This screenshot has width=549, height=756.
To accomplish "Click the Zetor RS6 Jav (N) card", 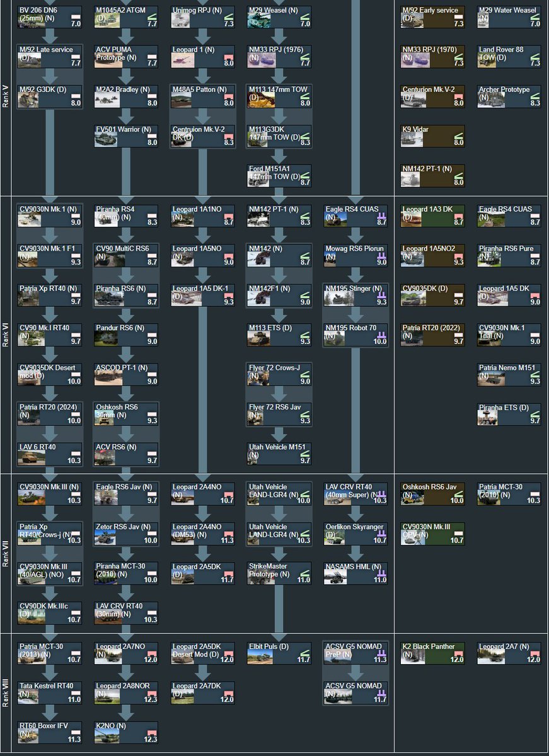I will pyautogui.click(x=126, y=533).
